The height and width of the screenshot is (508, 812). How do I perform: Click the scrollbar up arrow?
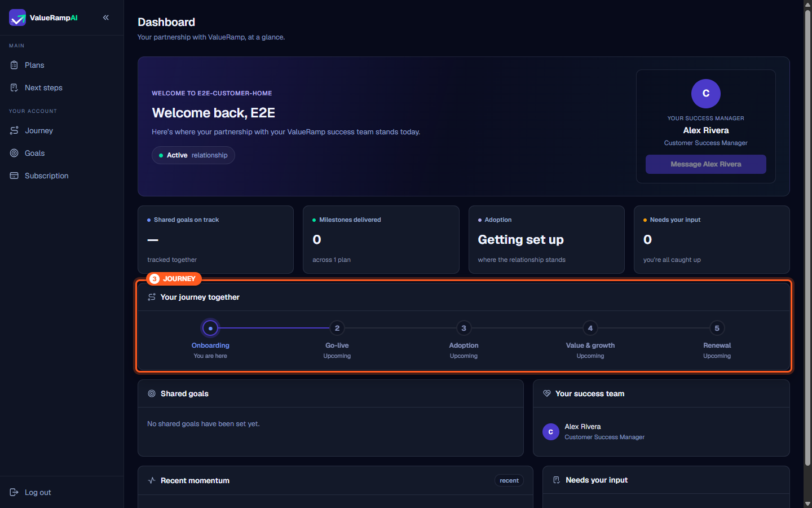[x=807, y=4]
